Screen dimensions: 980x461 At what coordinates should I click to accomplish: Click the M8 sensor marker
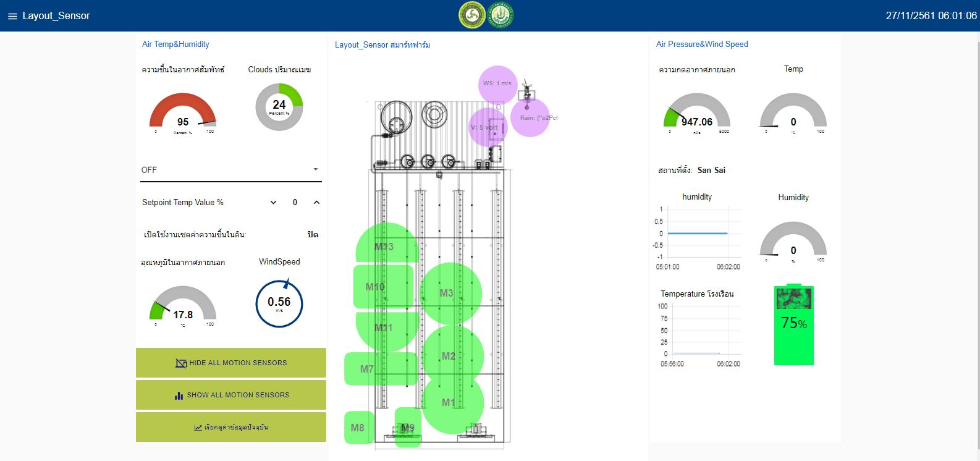coord(358,428)
